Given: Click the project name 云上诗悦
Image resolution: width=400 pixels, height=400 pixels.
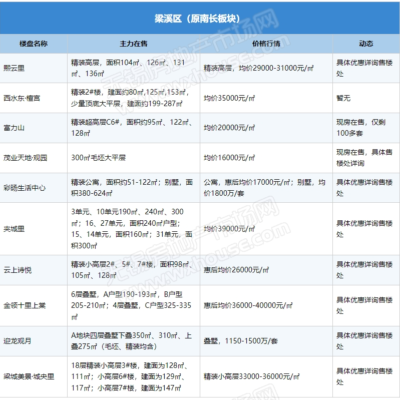Looking at the screenshot, I should (x=18, y=270).
